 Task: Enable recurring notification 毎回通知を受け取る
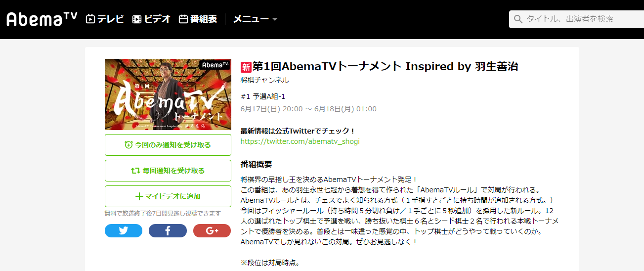168,171
